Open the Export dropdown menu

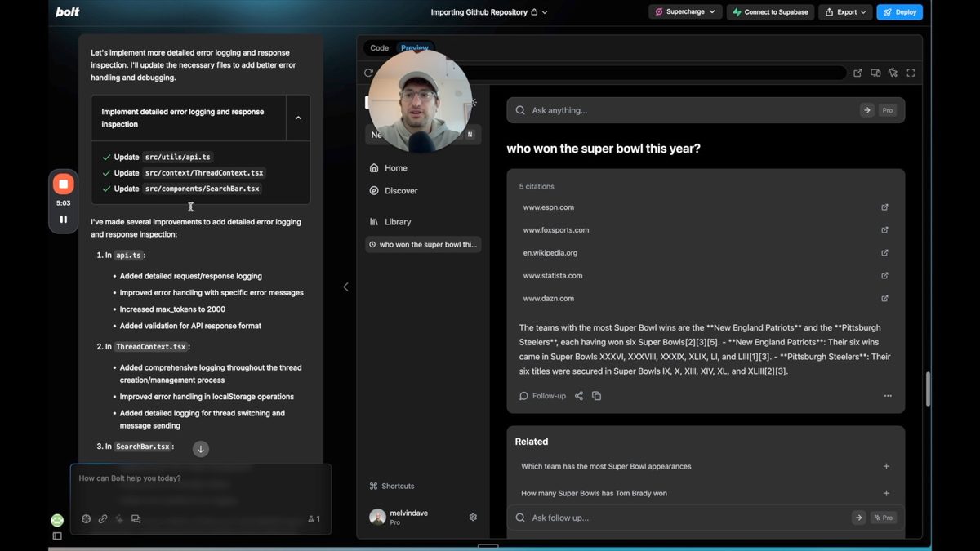pos(845,12)
